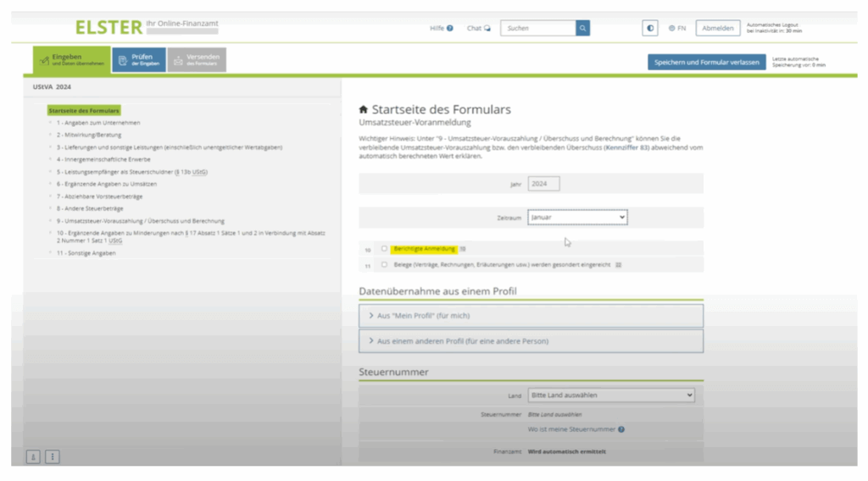Open the Chat speech bubble icon
Viewport: 868px width, 481px height.
tap(487, 28)
